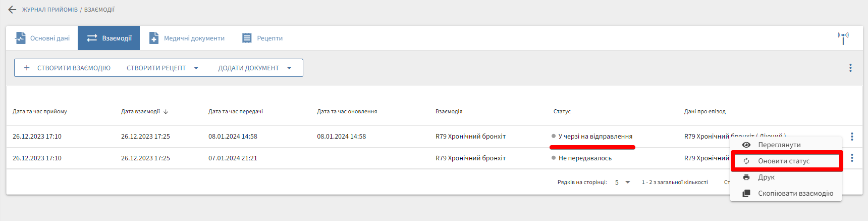Screen dimensions: 868x221
Task: Choose Оновити статус from the menu
Action: click(784, 161)
